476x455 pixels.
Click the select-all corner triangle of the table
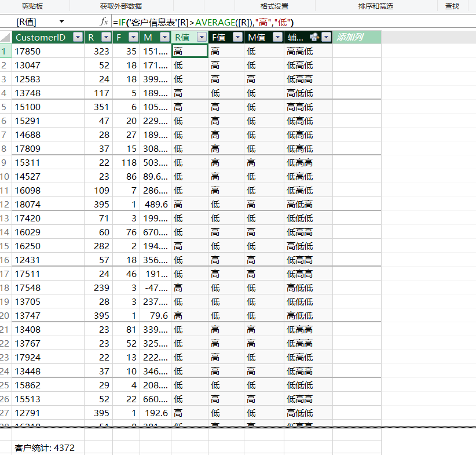[x=5, y=37]
